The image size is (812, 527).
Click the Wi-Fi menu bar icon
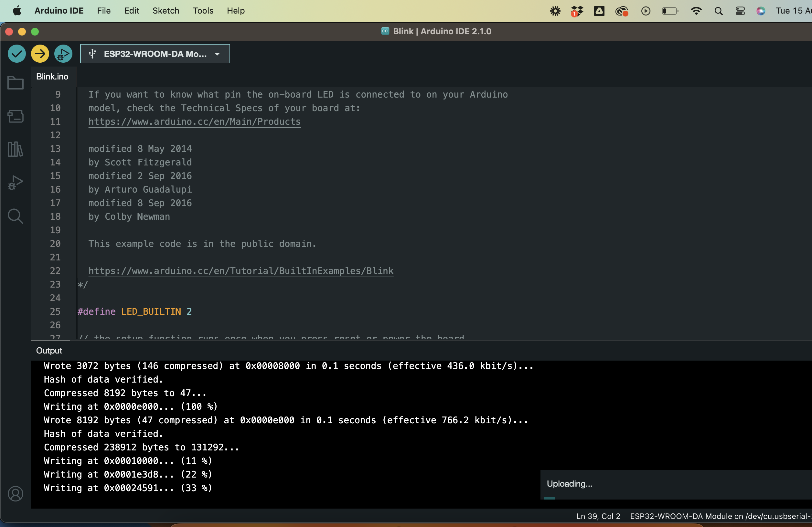point(696,11)
